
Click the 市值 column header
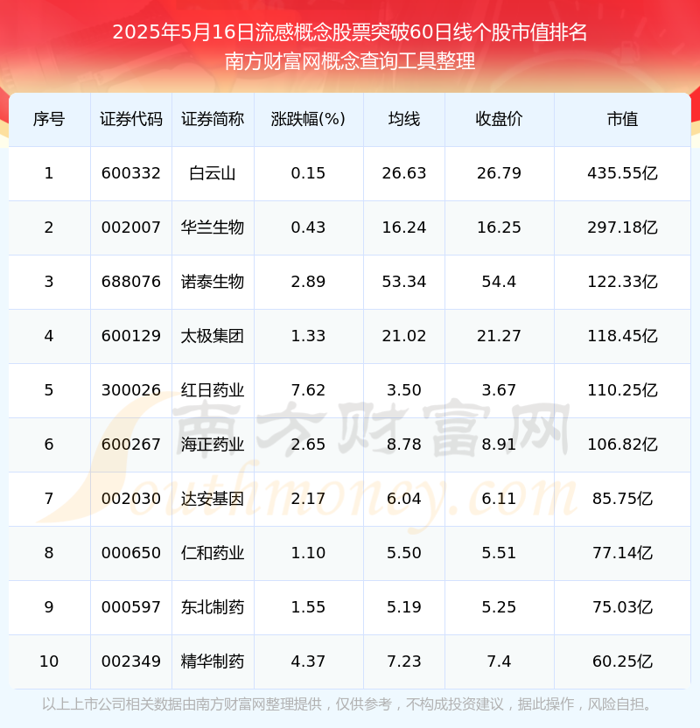click(x=622, y=119)
